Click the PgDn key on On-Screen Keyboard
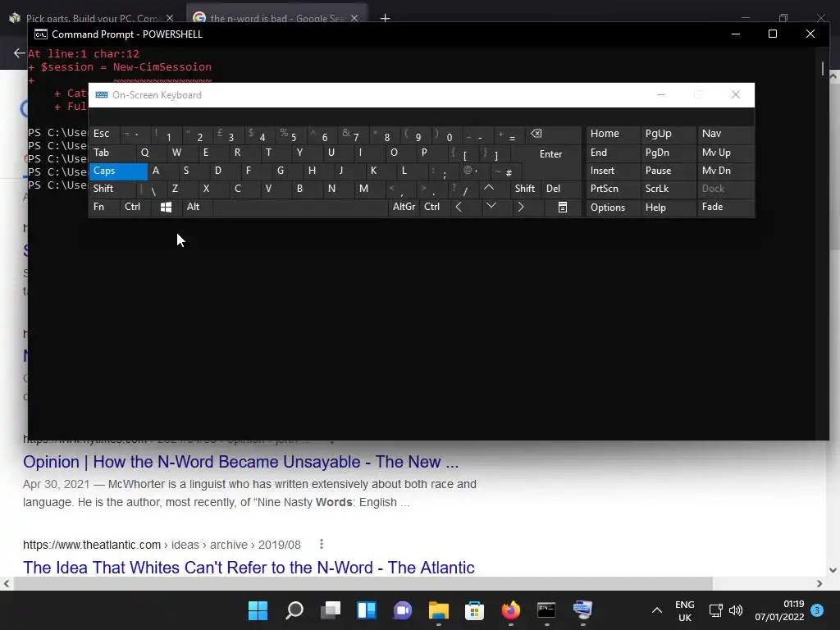840x630 pixels. click(668, 153)
